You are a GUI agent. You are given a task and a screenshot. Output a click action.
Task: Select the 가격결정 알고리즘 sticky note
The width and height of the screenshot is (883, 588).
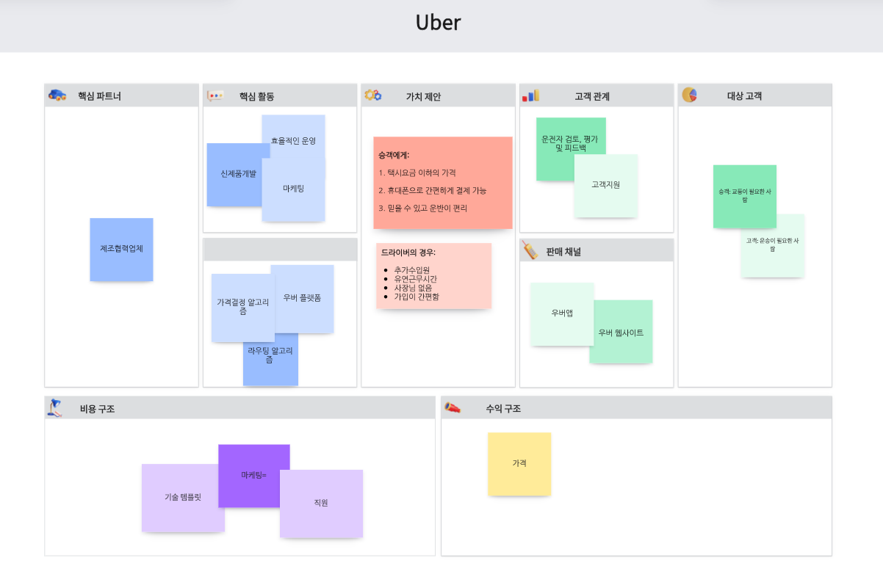[x=242, y=308]
